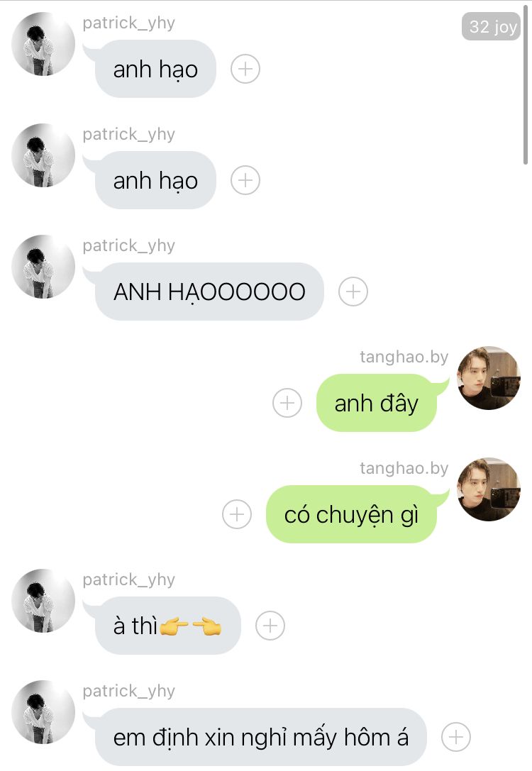Image resolution: width=532 pixels, height=771 pixels.
Task: Add reaction to first "anh hạo" message
Action: (245, 69)
